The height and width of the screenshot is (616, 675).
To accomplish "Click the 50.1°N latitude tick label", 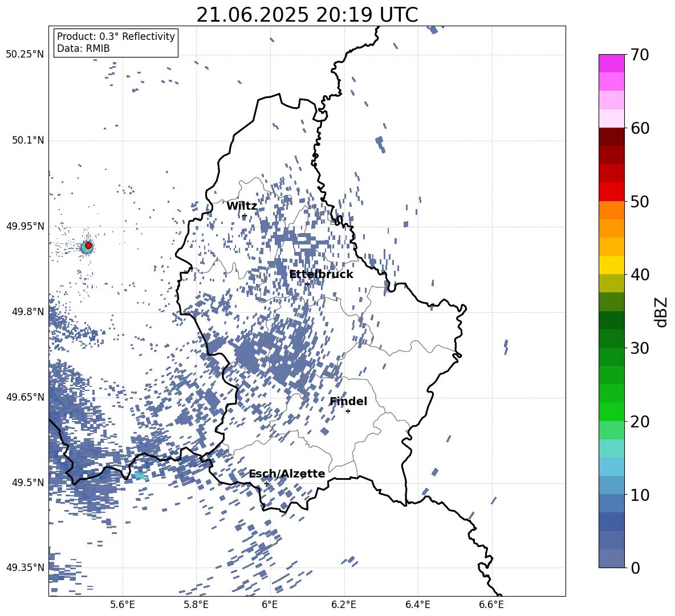I will [27, 141].
